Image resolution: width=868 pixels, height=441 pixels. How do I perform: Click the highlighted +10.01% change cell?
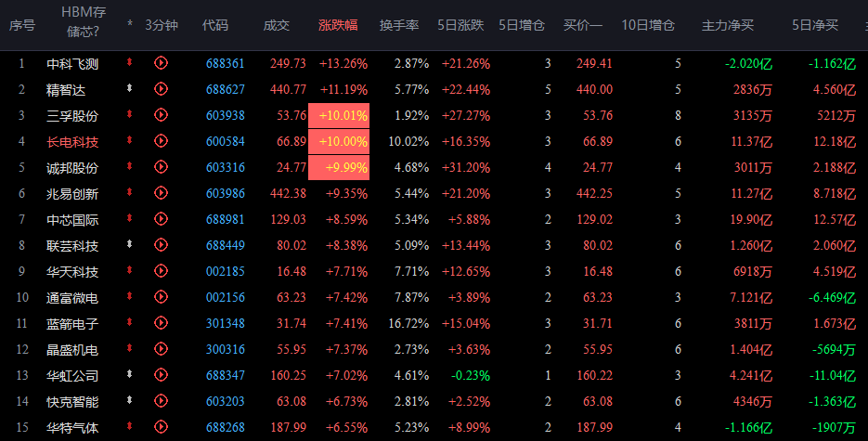[x=339, y=116]
